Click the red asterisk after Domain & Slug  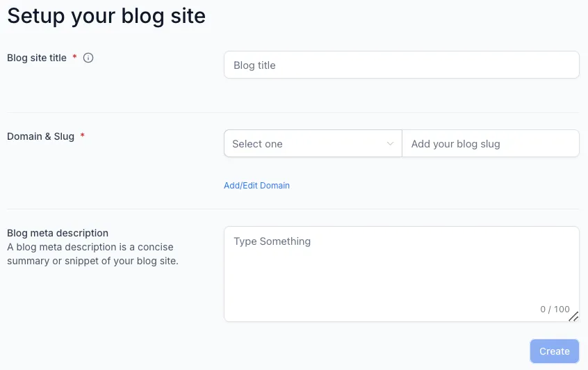point(83,135)
